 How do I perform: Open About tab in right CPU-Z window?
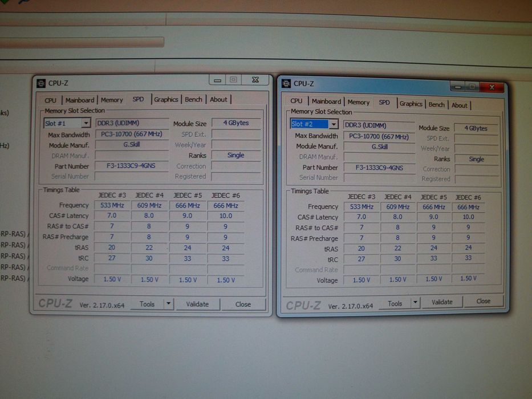[x=460, y=105]
